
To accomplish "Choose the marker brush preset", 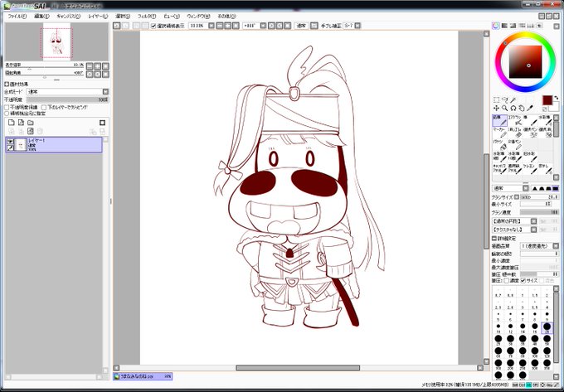I will (499, 133).
